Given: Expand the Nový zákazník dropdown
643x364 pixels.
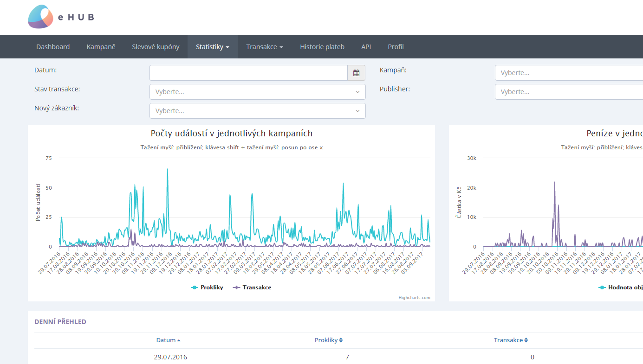Looking at the screenshot, I should click(x=258, y=111).
